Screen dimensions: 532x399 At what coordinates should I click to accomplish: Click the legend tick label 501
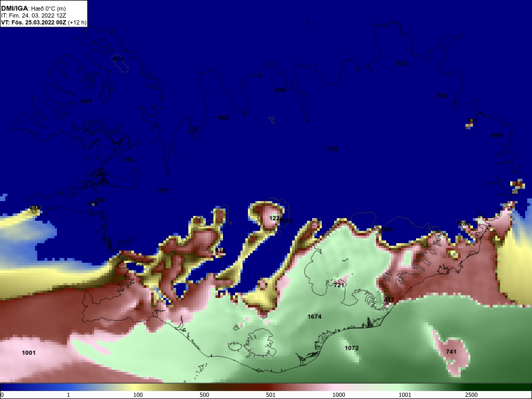click(x=271, y=395)
